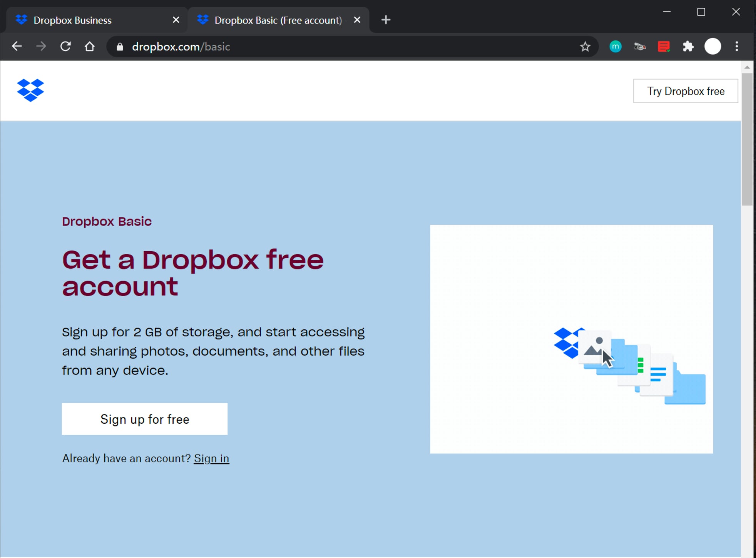Close the Dropbox Business tab

[176, 20]
